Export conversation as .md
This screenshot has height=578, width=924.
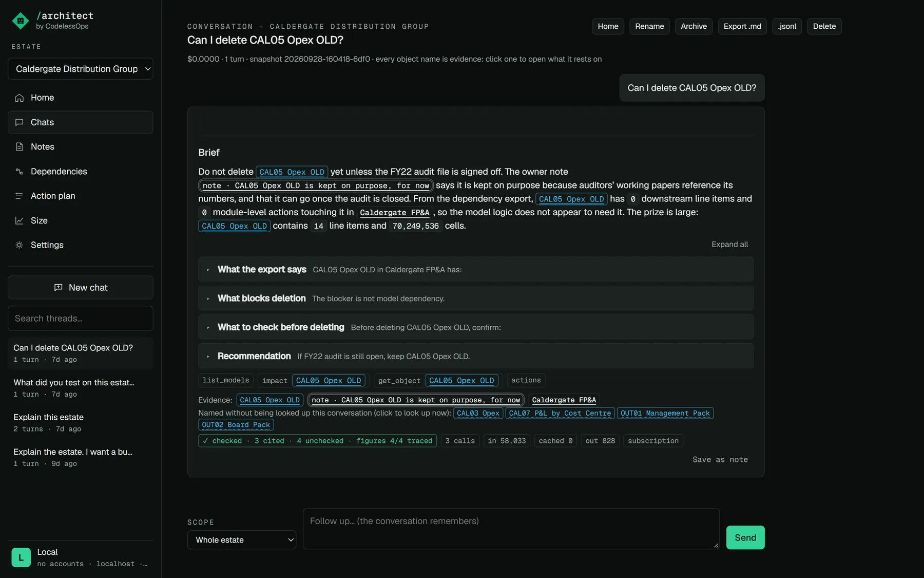coord(742,26)
